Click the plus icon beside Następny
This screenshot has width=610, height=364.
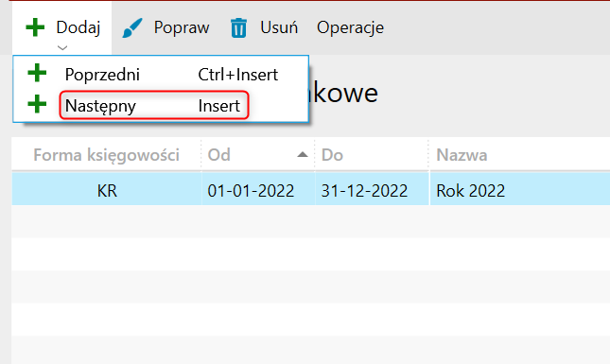click(x=37, y=104)
